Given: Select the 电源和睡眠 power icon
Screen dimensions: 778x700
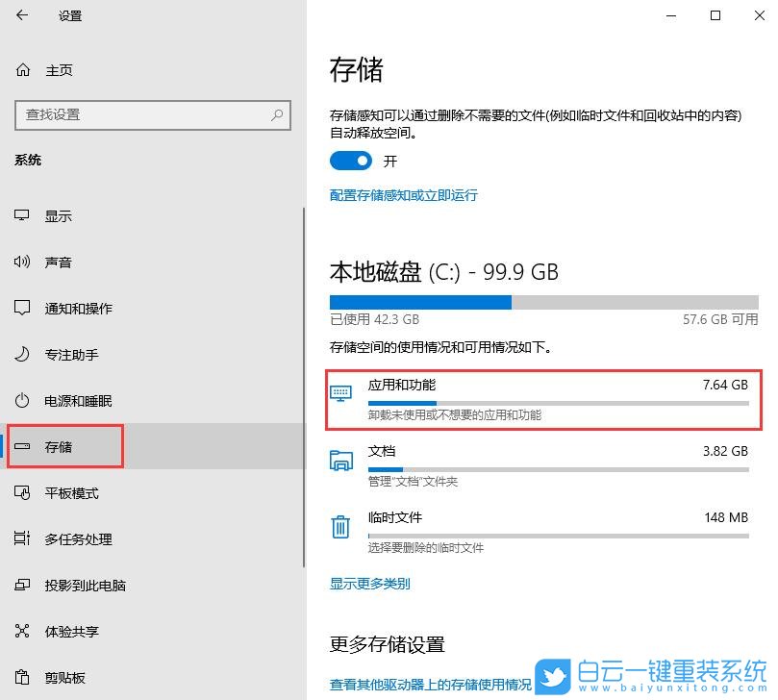Looking at the screenshot, I should coord(22,401).
